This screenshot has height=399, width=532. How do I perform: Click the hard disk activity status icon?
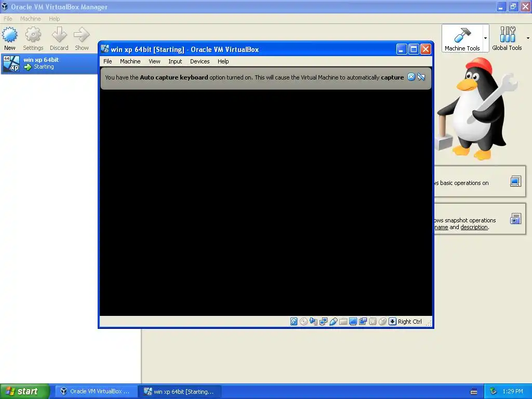click(294, 321)
